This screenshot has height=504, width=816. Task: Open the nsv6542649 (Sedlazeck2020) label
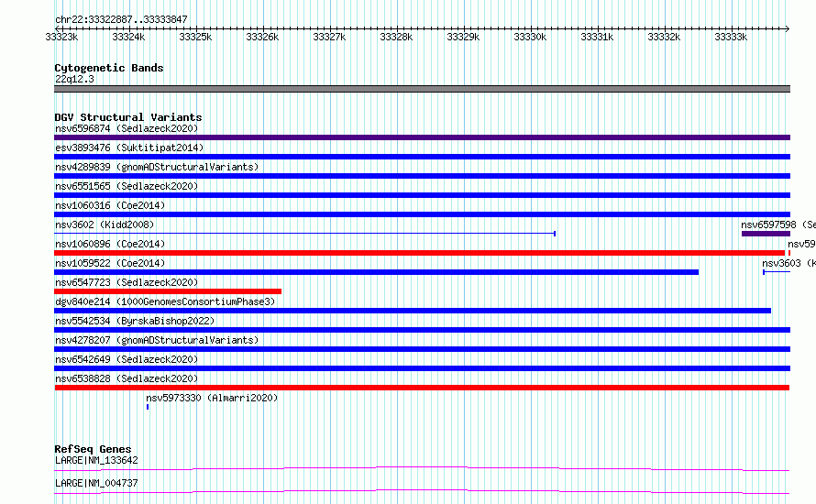(x=127, y=359)
